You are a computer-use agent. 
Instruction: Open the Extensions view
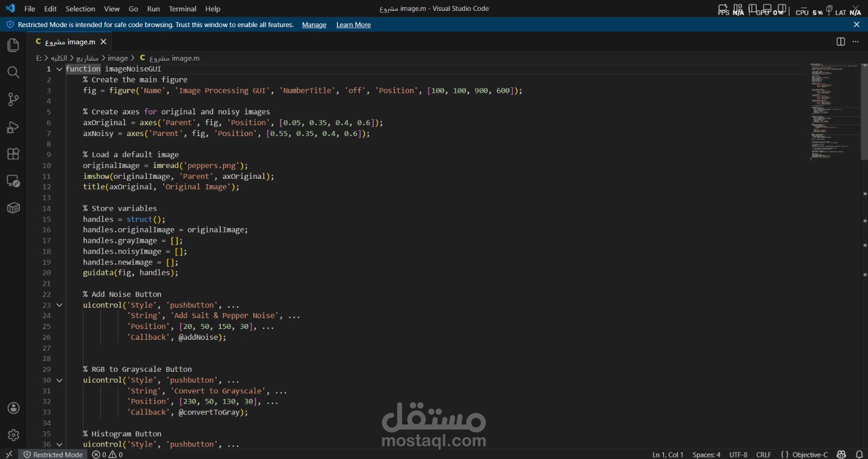pyautogui.click(x=13, y=154)
